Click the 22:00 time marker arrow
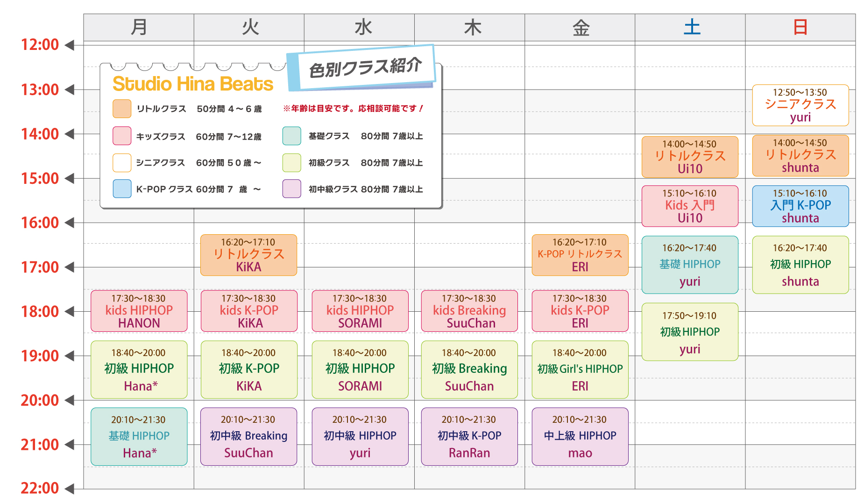 [70, 489]
